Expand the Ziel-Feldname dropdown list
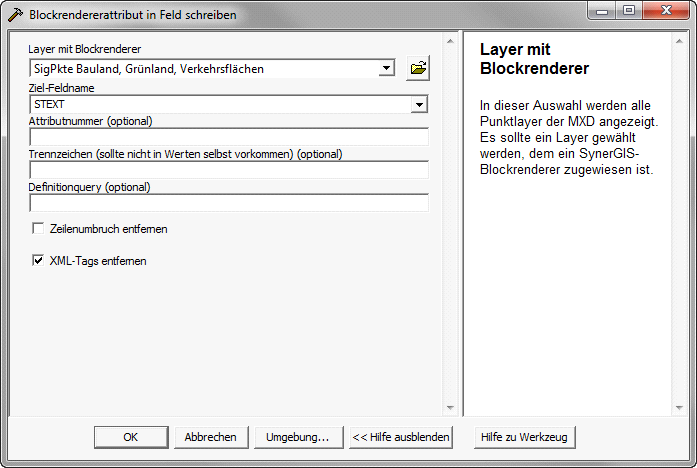Image resolution: width=697 pixels, height=468 pixels. pos(419,104)
